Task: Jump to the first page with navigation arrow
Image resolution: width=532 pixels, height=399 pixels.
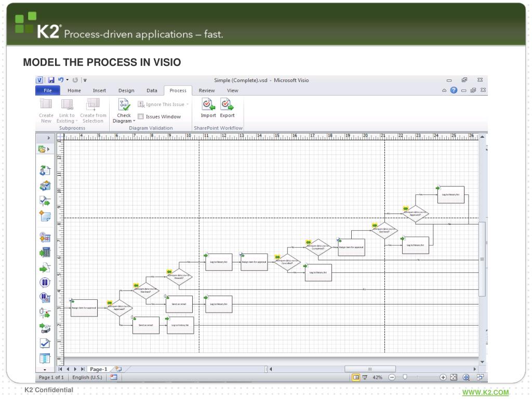Action: tap(60, 369)
